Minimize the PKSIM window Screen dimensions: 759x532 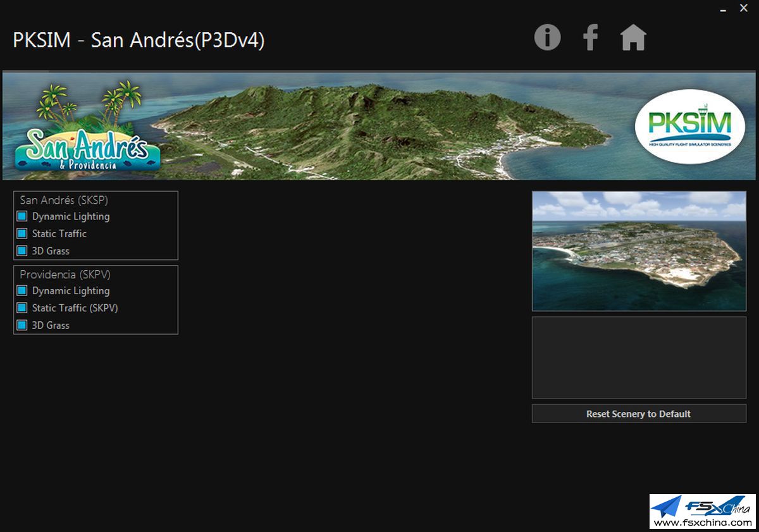click(723, 9)
